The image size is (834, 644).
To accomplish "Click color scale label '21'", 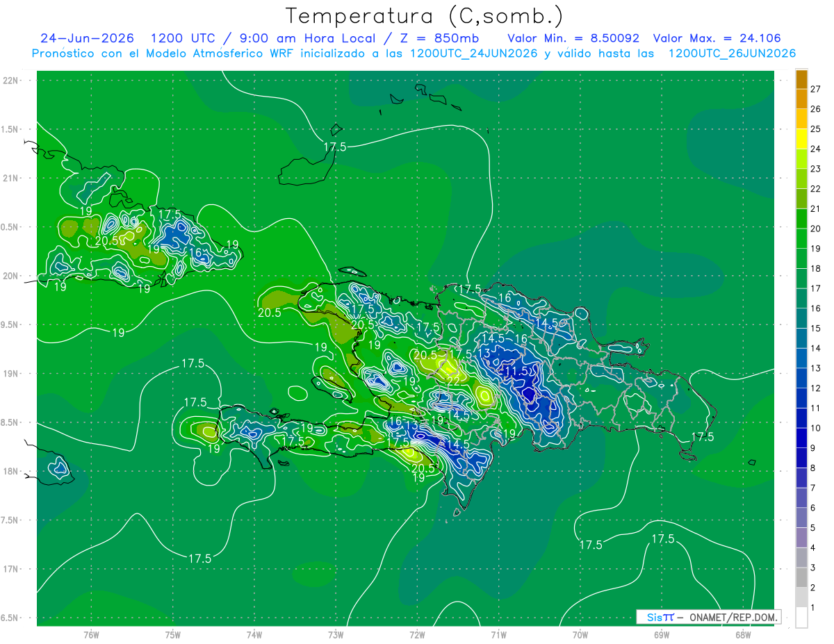I will coord(815,209).
